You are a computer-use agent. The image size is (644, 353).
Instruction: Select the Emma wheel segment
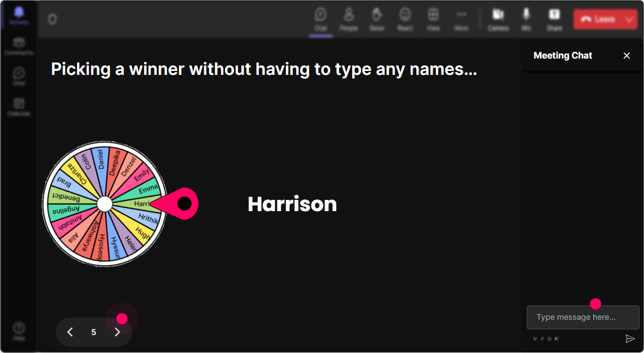(x=148, y=189)
